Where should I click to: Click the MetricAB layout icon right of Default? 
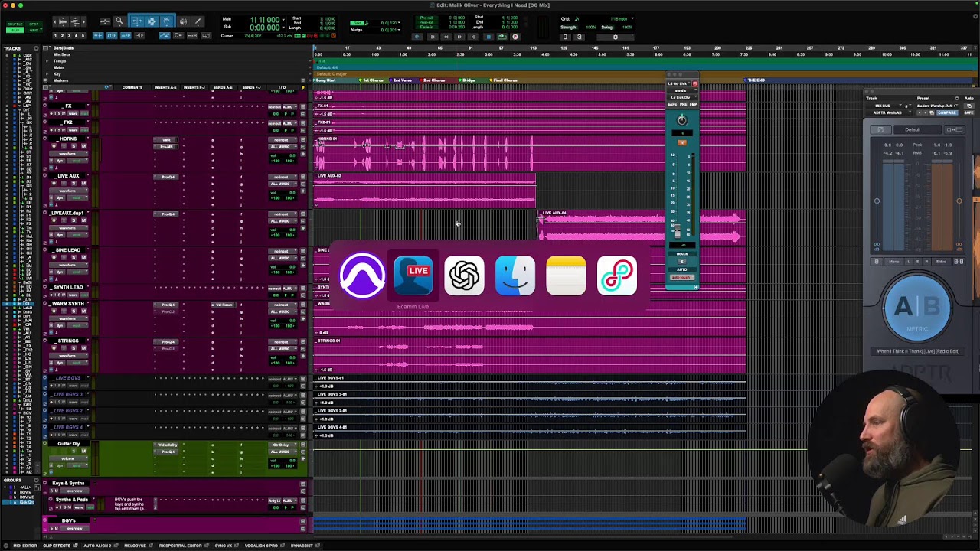coord(954,129)
